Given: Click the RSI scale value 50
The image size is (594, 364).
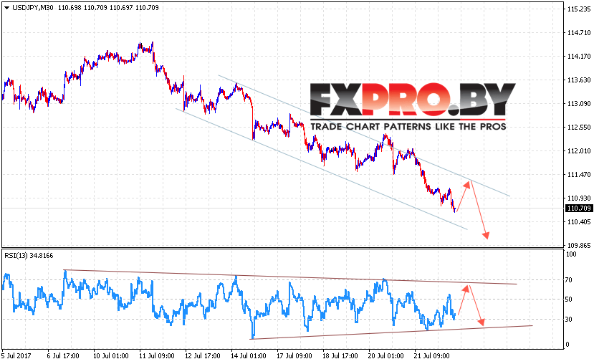Looking at the screenshot, I should pos(569,300).
